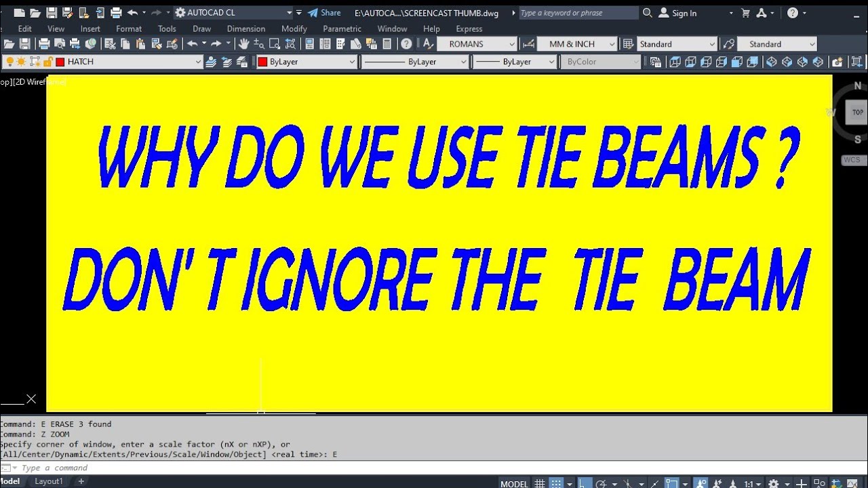Screen dimensions: 868x488
Task: Open the QuickCalc calculator icon
Action: [387, 43]
